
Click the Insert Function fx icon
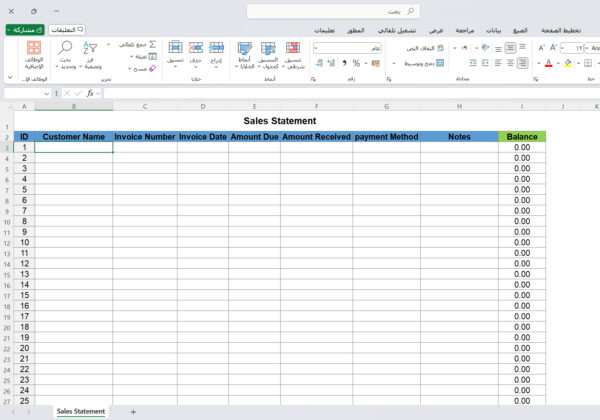click(89, 93)
